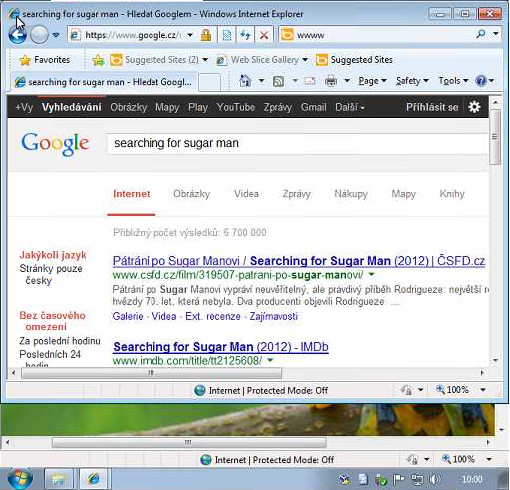Image resolution: width=510 pixels, height=490 pixels.
Task: Open a new blank tab button
Action: pos(209,82)
